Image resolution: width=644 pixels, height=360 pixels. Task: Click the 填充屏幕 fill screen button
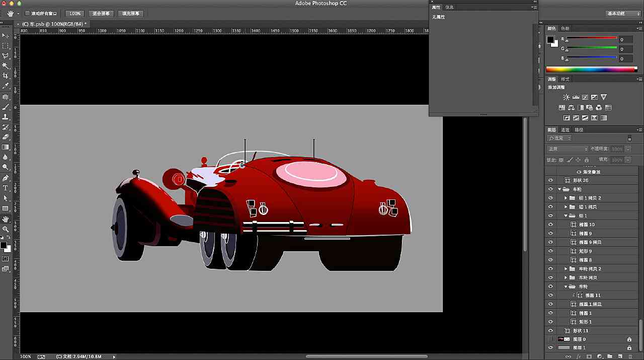(x=131, y=14)
